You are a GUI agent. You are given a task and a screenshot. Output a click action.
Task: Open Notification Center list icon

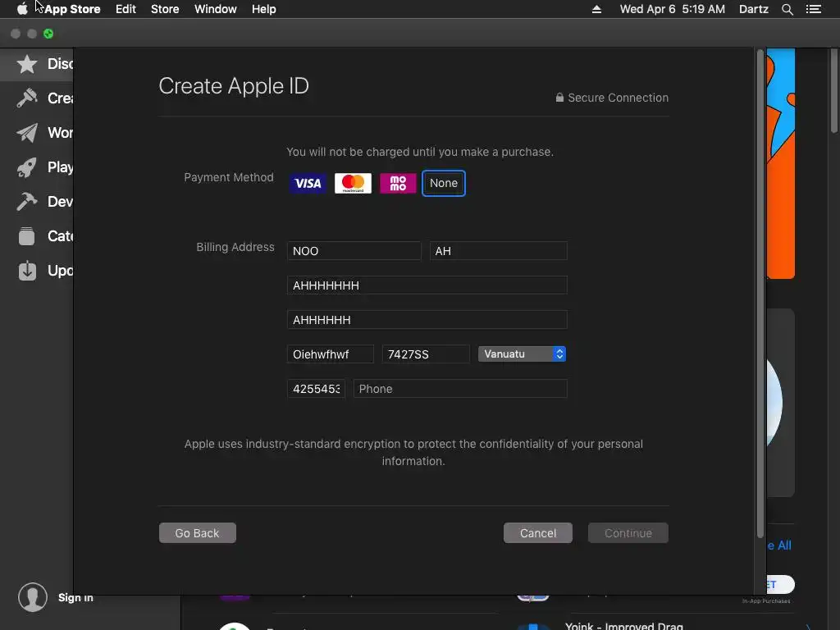pyautogui.click(x=813, y=9)
